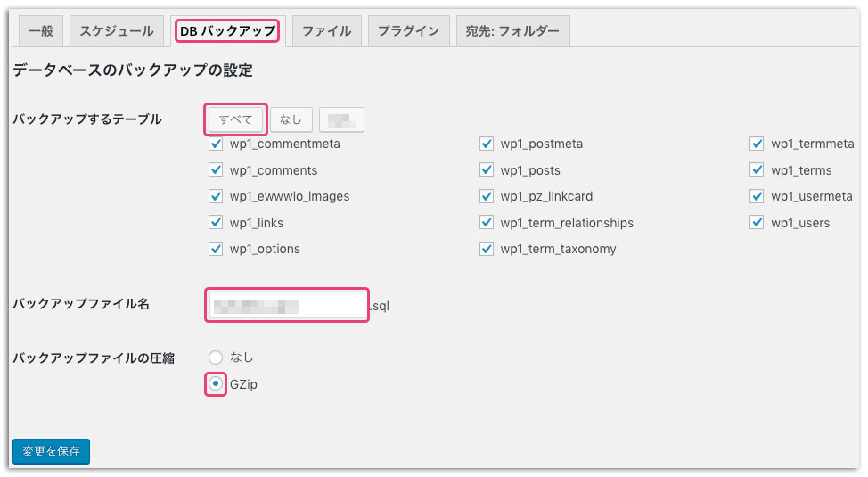Uncheck the wp1_postmeta checkbox
The width and height of the screenshot is (868, 477).
tap(487, 144)
